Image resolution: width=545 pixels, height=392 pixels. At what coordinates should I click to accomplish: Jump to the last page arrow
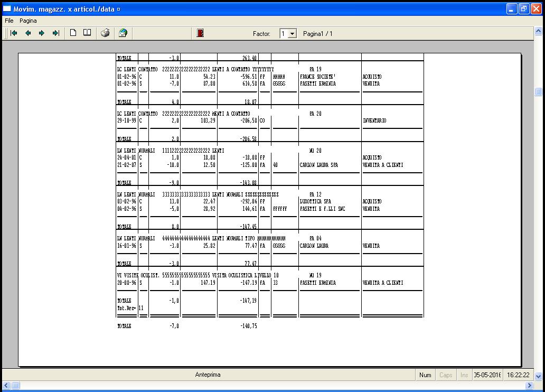[x=55, y=33]
